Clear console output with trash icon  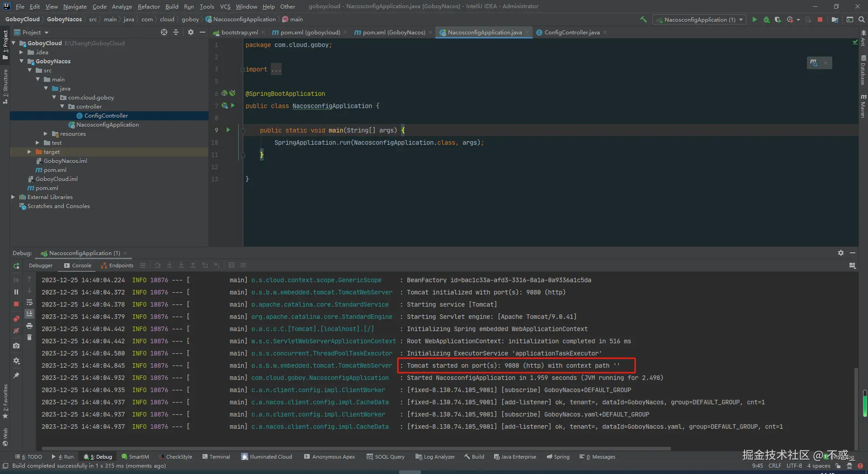[x=29, y=337]
